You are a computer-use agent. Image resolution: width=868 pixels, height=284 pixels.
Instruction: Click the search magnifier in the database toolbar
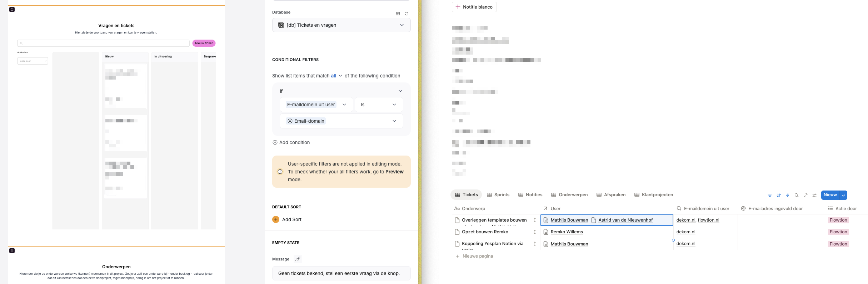796,195
